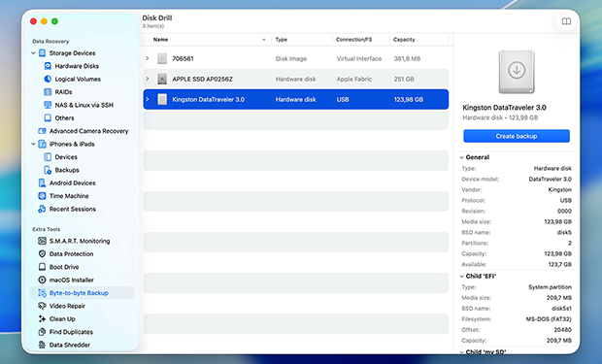Open Data Protection tool
The height and width of the screenshot is (364, 602).
point(71,253)
